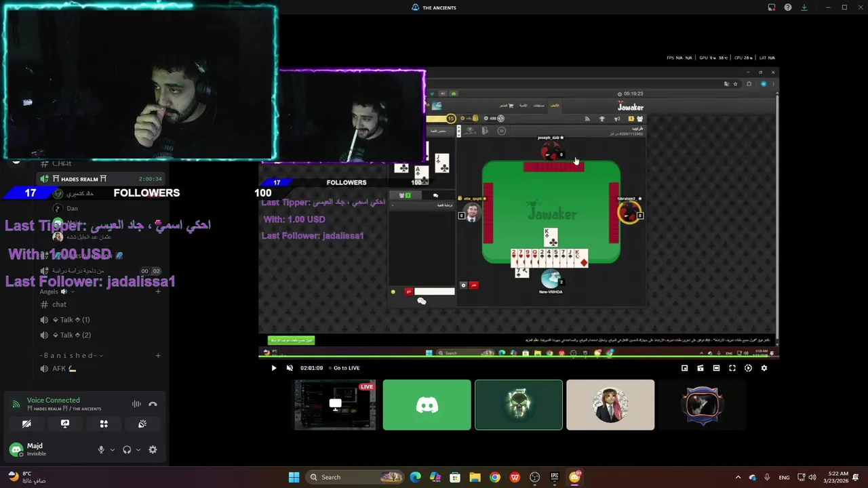
Task: Open the stream quality options icon
Action: [x=748, y=368]
